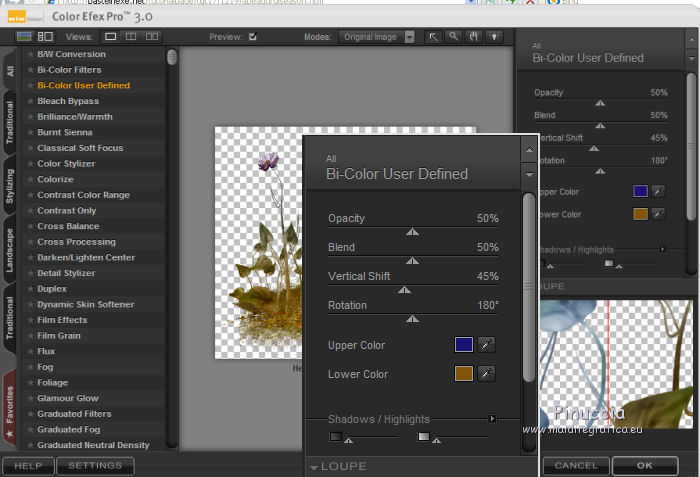Click up chevron in enlarged panel header
Image resolution: width=700 pixels, height=477 pixels.
pyautogui.click(x=529, y=150)
